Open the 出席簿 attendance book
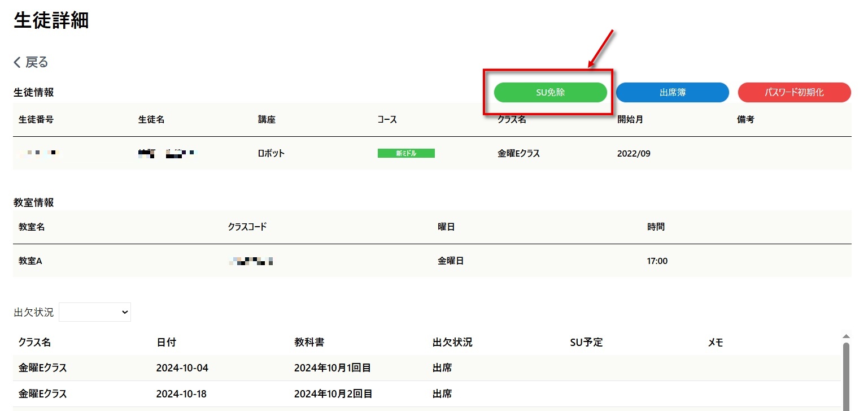 (x=672, y=93)
